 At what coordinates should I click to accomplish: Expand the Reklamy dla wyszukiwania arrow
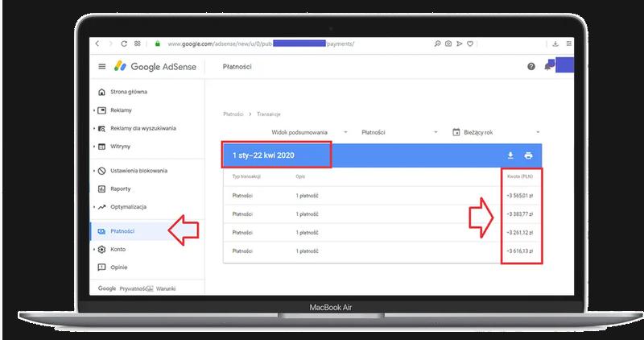[94, 129]
